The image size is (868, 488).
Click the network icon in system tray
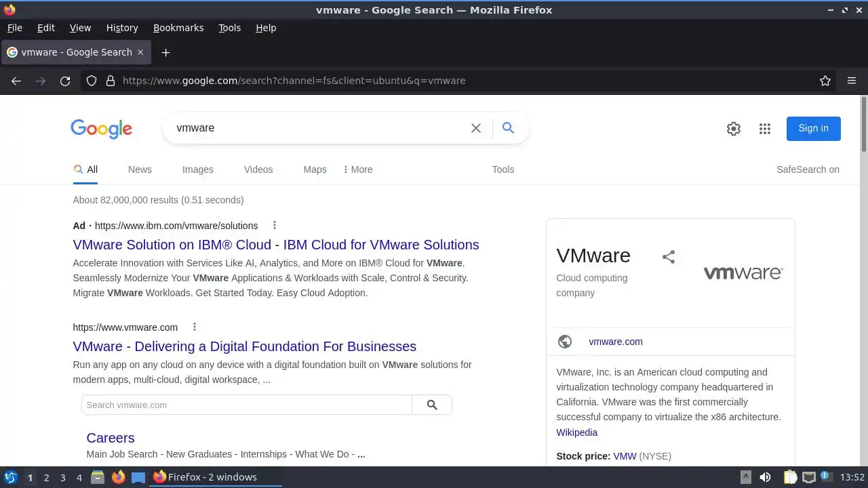pyautogui.click(x=808, y=477)
